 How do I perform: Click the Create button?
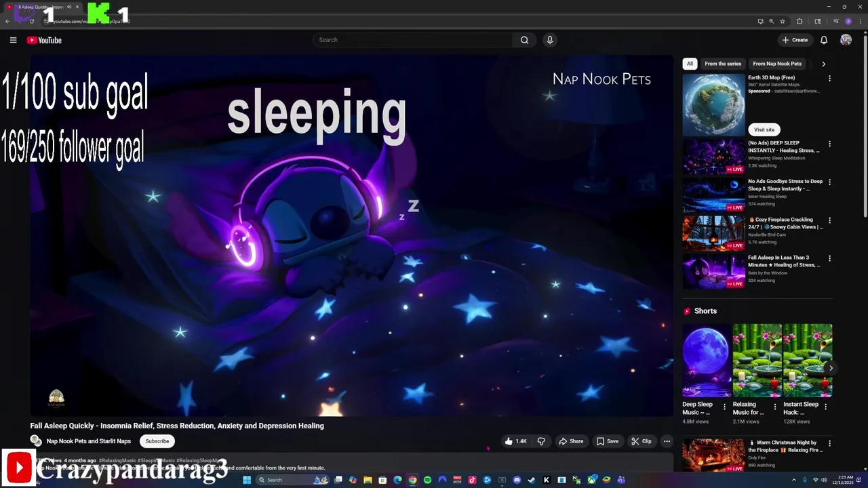pyautogui.click(x=795, y=40)
